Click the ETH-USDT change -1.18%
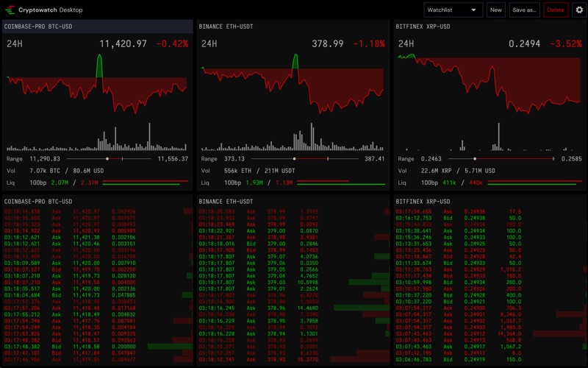Screen dimensions: 588x368 369,44
